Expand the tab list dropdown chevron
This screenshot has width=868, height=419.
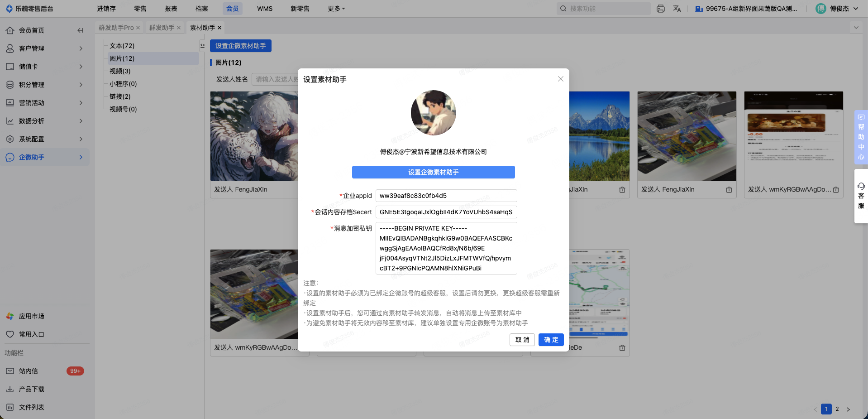(856, 28)
